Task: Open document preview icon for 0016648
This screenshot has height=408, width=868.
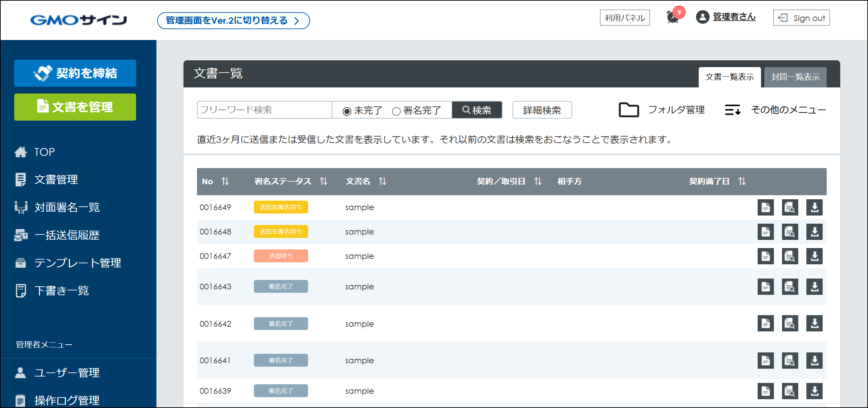Action: click(x=790, y=232)
